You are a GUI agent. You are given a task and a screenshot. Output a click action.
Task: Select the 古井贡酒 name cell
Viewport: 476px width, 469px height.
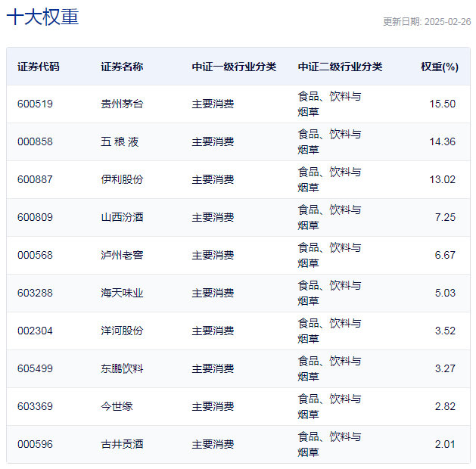coord(122,444)
